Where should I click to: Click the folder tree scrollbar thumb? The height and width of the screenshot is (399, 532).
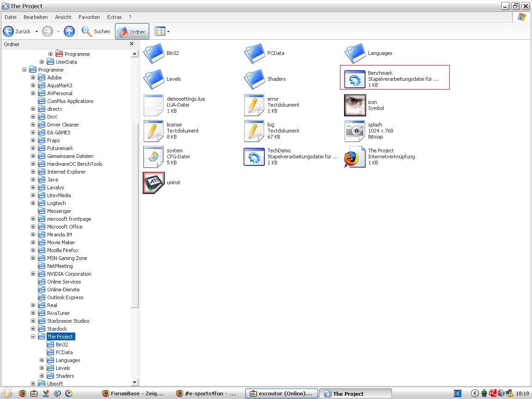pos(135,216)
